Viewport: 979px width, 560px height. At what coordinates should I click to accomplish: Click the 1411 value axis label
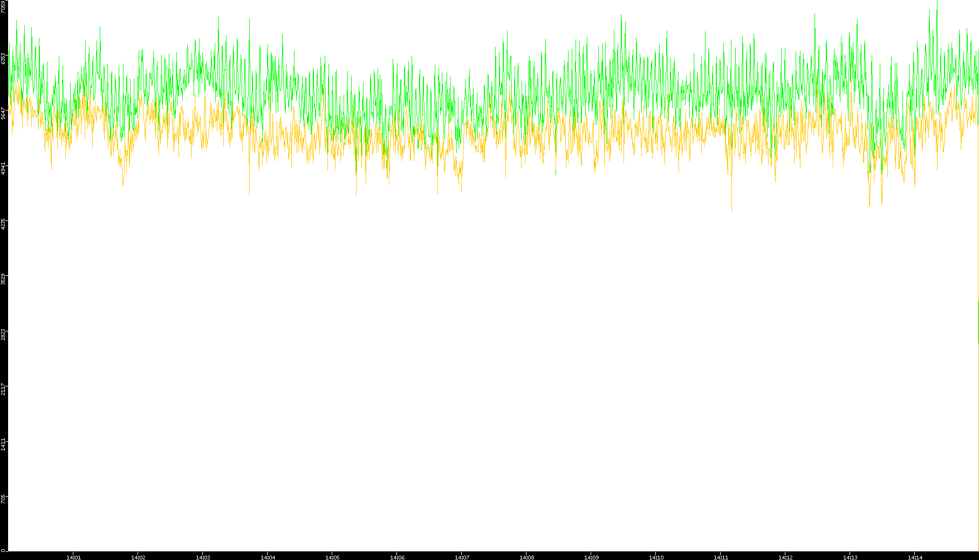(3, 444)
